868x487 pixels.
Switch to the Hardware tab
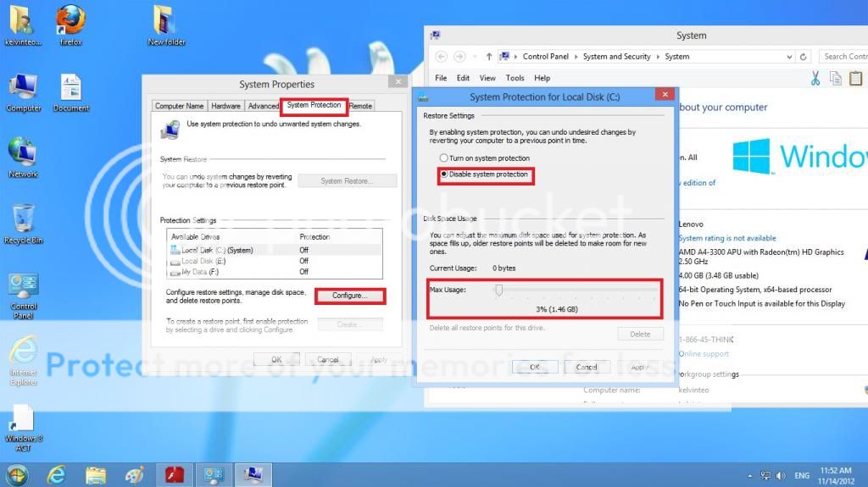225,106
